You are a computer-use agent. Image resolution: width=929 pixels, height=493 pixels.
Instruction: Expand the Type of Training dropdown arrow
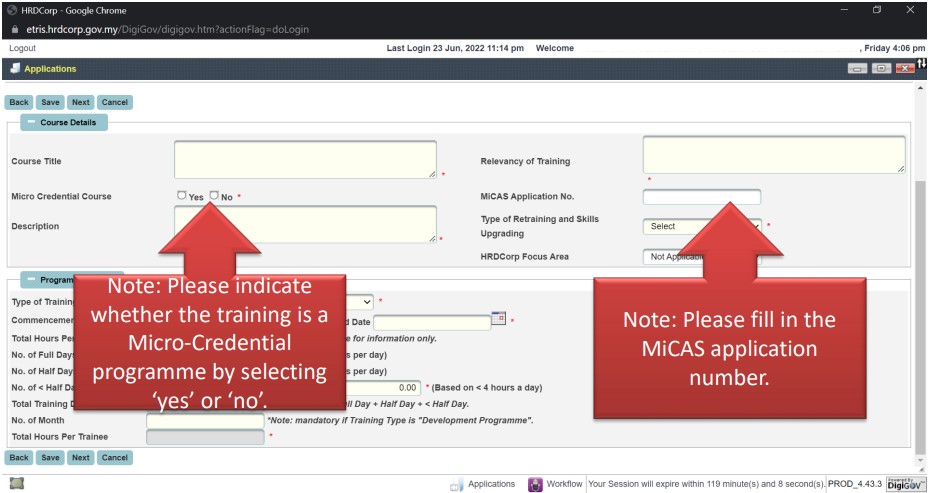coord(366,301)
